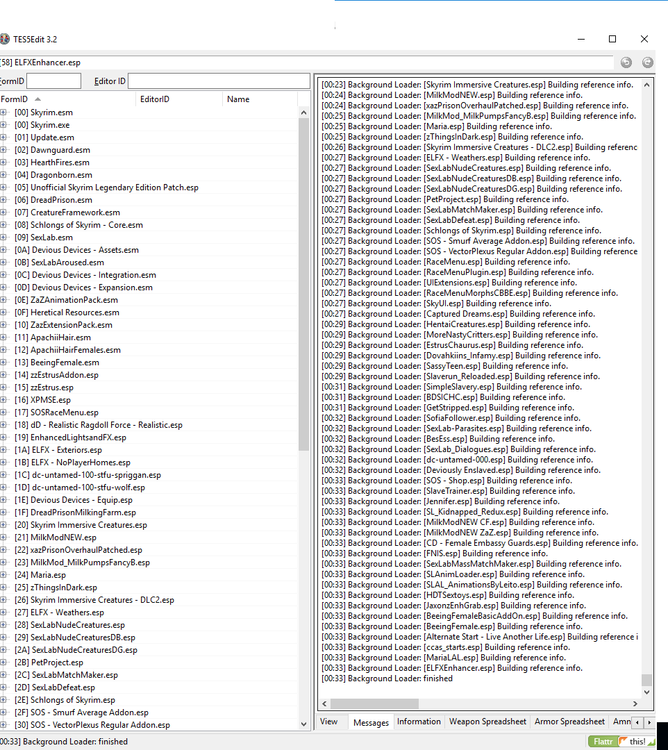Click the back navigation arrow icon
The height and width of the screenshot is (750, 668).
(x=626, y=62)
